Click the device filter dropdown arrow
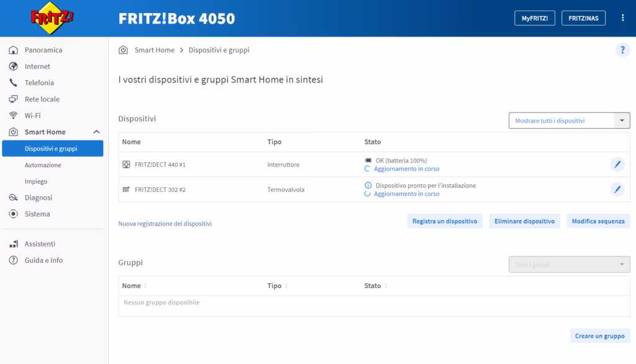Viewport: 636px width, 364px height. [622, 121]
